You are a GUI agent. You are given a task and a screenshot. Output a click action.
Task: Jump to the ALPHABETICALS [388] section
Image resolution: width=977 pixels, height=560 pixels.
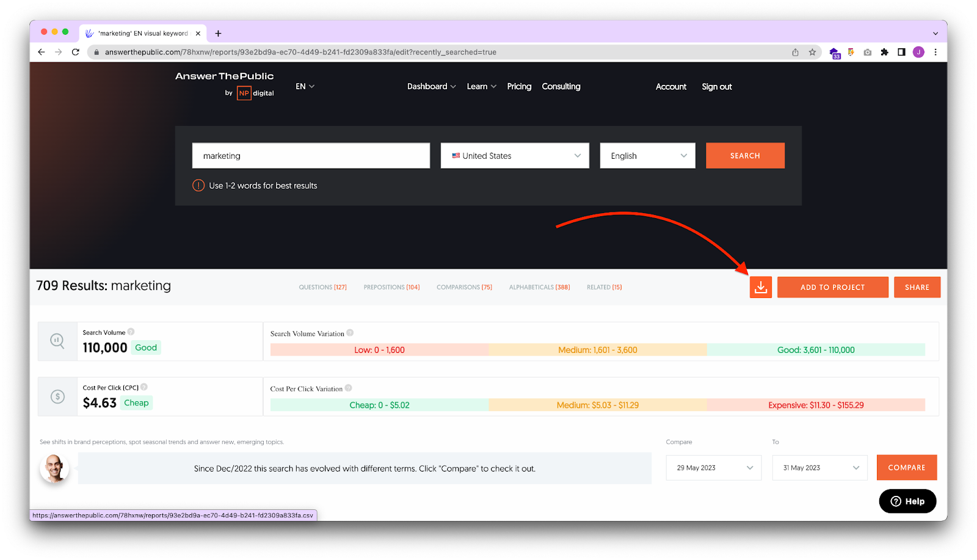[539, 287]
